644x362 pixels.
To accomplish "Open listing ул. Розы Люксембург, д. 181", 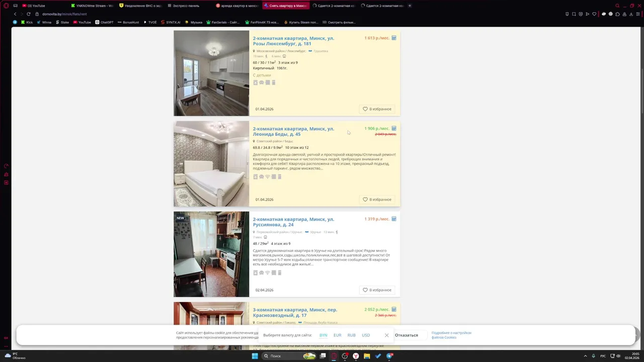I will (x=293, y=41).
